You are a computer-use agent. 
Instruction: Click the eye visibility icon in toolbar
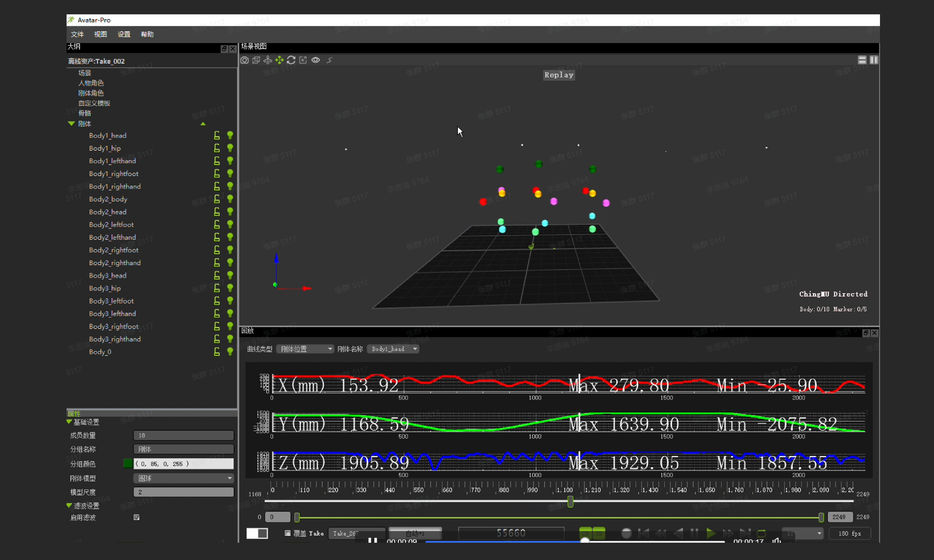click(316, 60)
